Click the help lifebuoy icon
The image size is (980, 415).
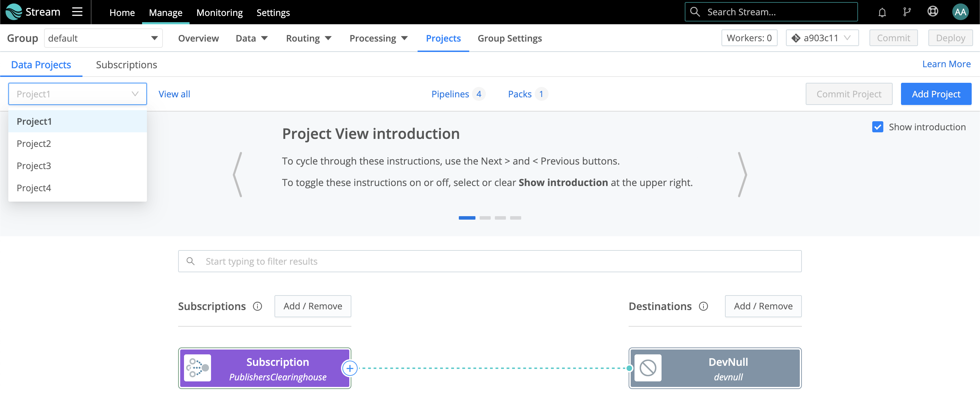(x=933, y=12)
